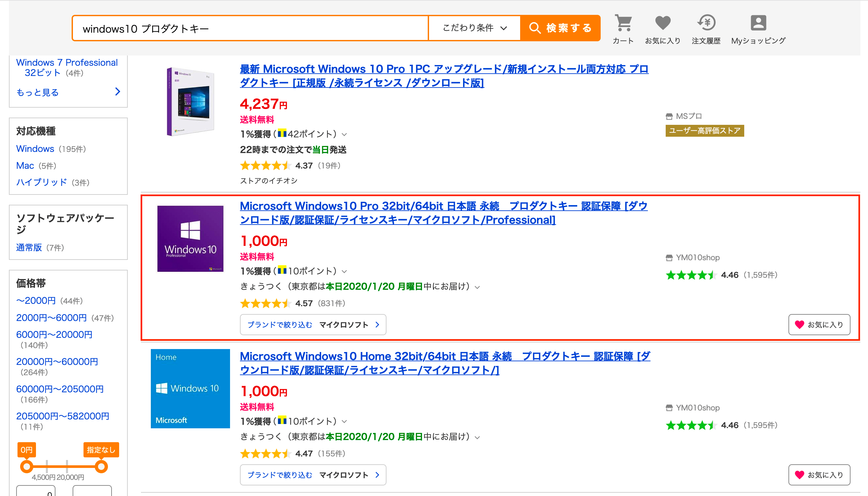Viewport: 868px width, 496px height.
Task: Add the Windows10 Pro item to お気に入り
Action: pyautogui.click(x=819, y=325)
